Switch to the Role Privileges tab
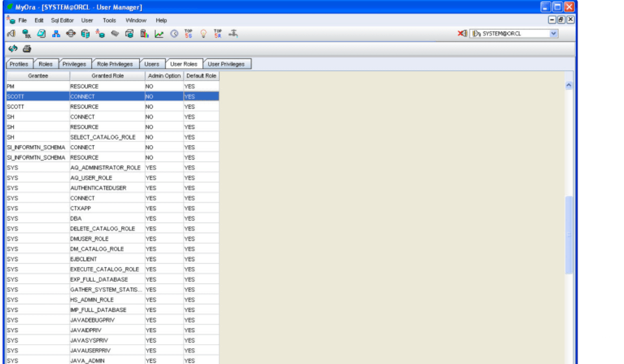This screenshot has width=624, height=364. tap(115, 64)
